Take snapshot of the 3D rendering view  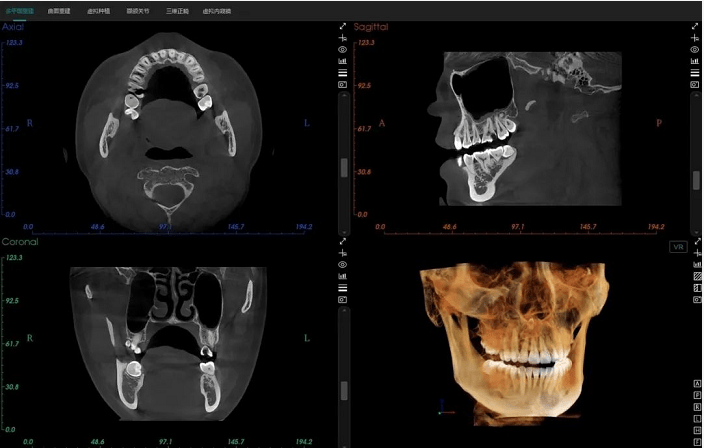tap(697, 300)
